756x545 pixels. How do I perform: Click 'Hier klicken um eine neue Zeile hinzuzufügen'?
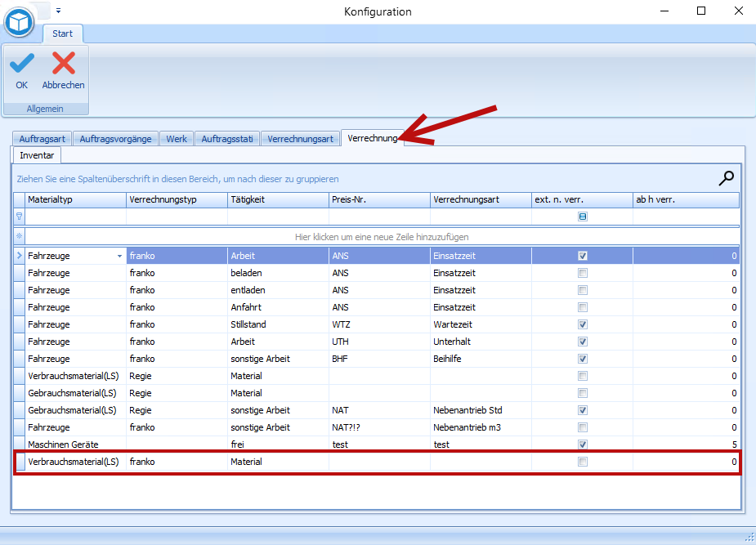382,236
